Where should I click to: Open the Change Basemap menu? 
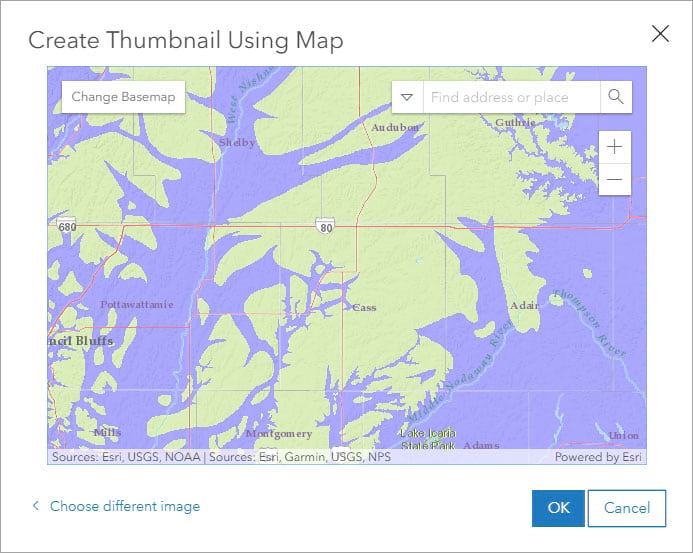[x=123, y=97]
